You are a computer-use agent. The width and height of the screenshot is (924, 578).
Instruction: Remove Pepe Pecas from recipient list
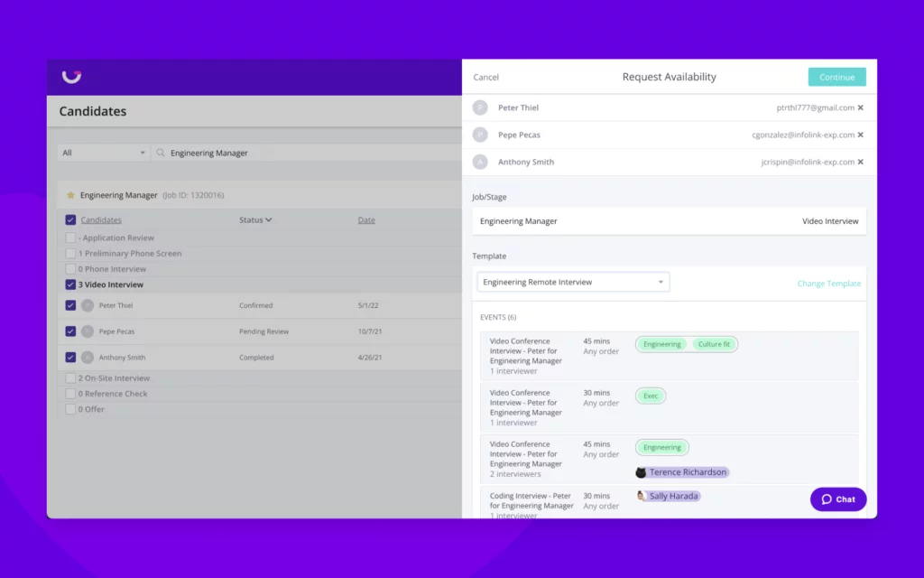click(860, 135)
